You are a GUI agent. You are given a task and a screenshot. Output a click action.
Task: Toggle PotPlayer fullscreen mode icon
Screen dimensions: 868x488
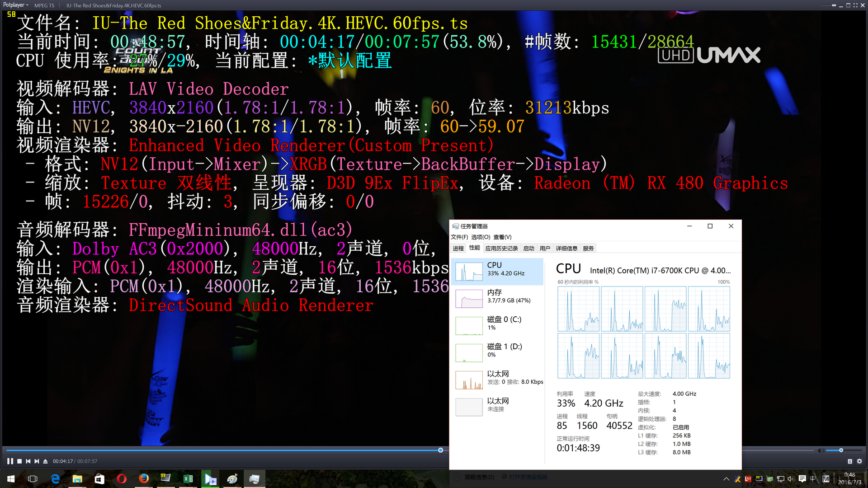pos(855,5)
